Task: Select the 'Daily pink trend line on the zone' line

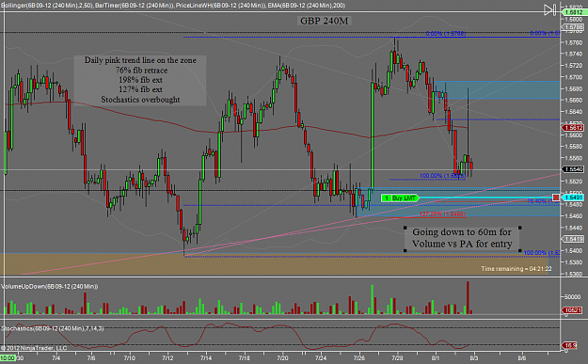Action: [140, 60]
